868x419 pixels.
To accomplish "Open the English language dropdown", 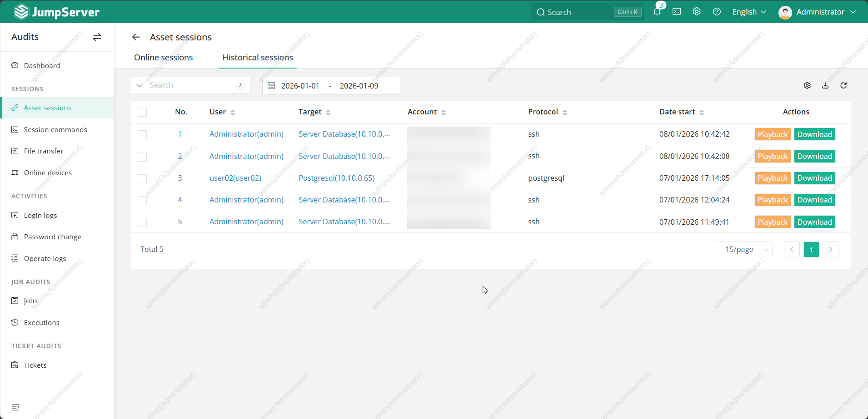I will click(x=749, y=12).
